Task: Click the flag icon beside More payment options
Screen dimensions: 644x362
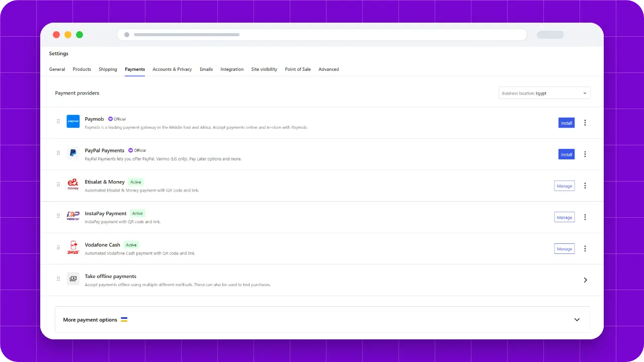Action: (x=124, y=319)
